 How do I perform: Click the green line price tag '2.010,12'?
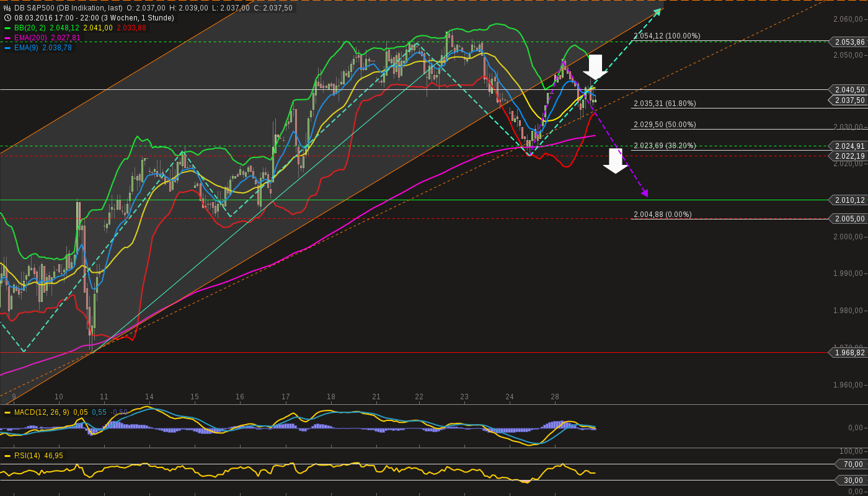[849, 200]
